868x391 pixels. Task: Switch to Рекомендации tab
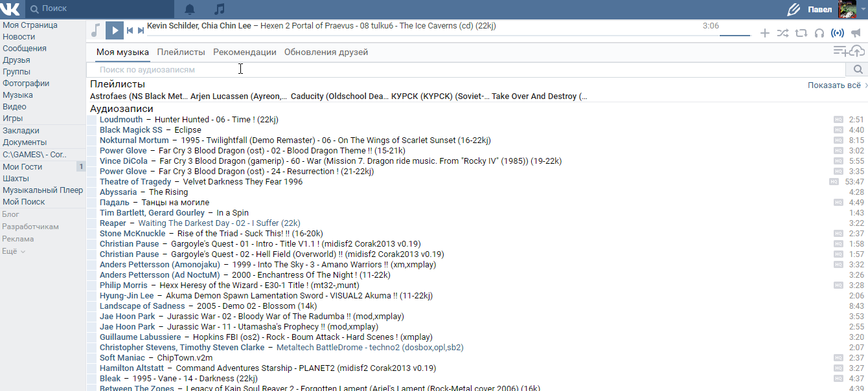pos(245,52)
